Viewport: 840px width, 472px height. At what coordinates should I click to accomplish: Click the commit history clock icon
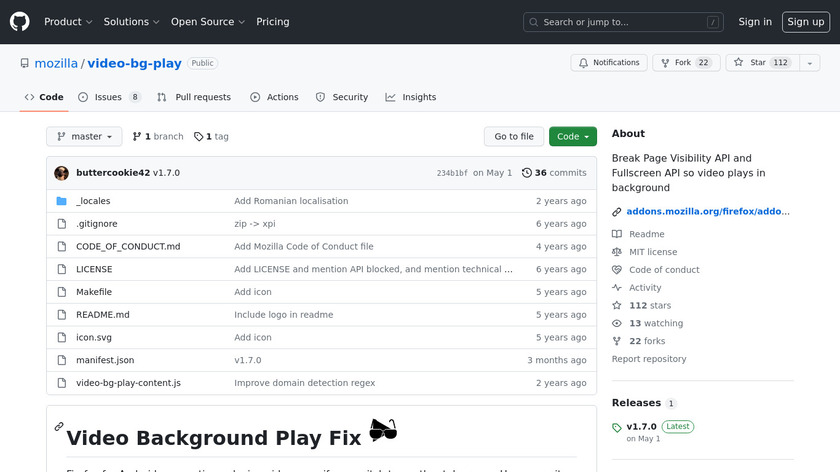pyautogui.click(x=527, y=173)
